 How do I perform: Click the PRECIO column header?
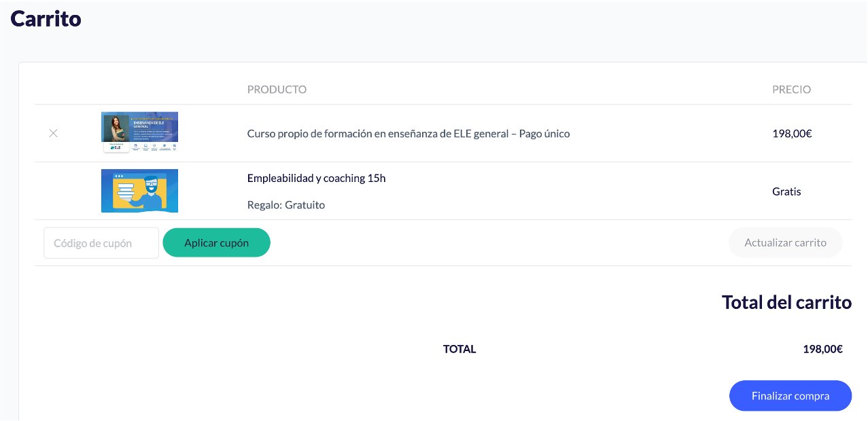791,90
